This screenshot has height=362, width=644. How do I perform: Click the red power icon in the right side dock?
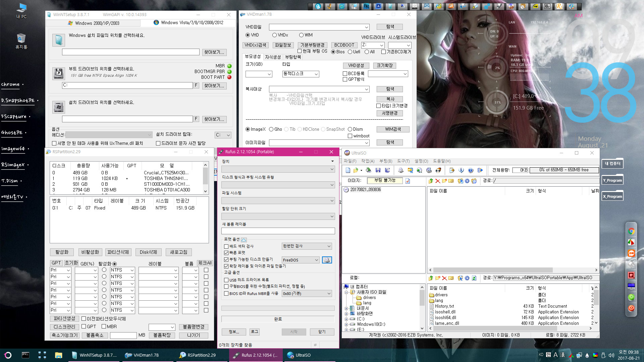(x=631, y=308)
